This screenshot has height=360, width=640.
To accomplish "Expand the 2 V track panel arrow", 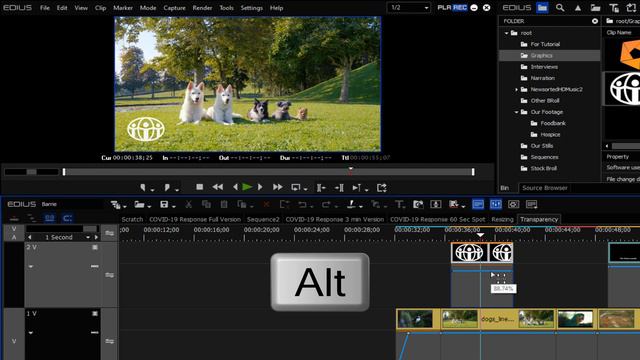I will 31,267.
